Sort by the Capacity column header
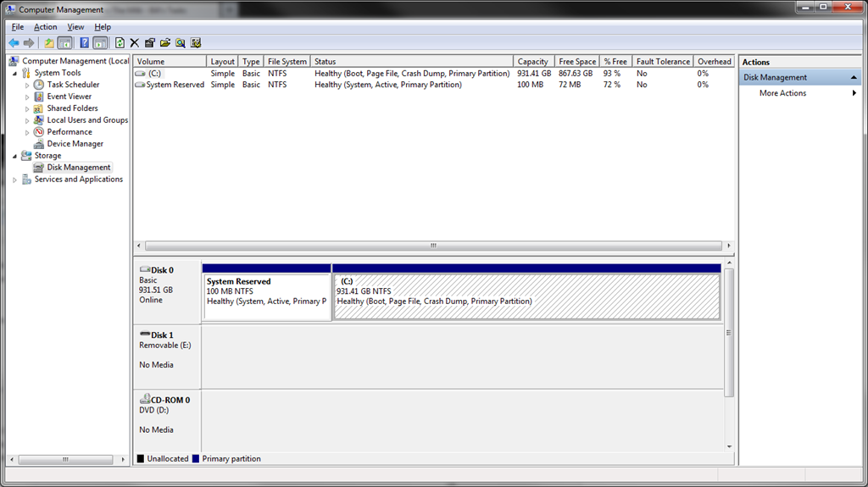 pos(533,62)
